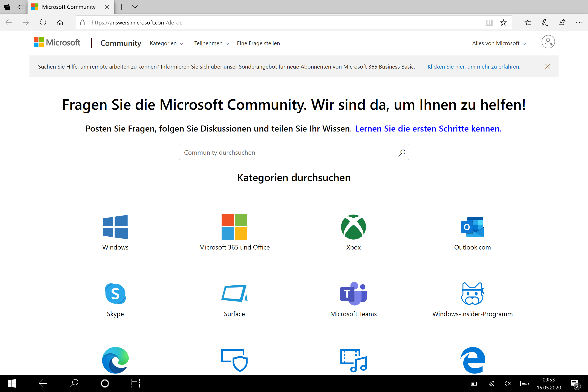Open Task View on taskbar
Screen dimensions: 588x392
point(136,383)
